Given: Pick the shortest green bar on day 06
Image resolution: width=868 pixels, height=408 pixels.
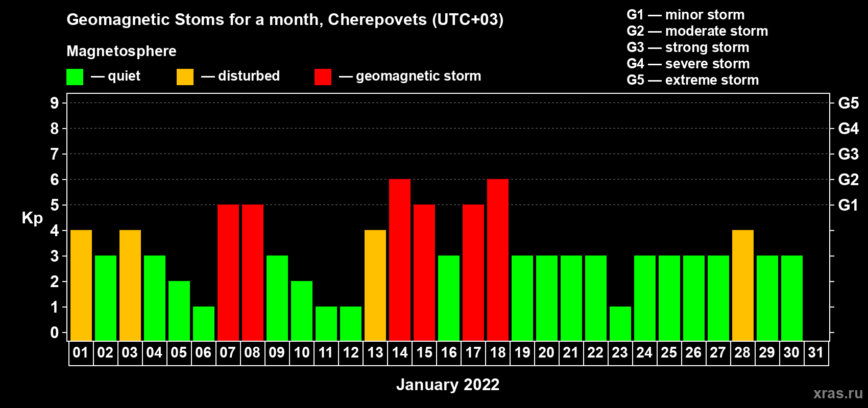Looking at the screenshot, I should tap(204, 323).
